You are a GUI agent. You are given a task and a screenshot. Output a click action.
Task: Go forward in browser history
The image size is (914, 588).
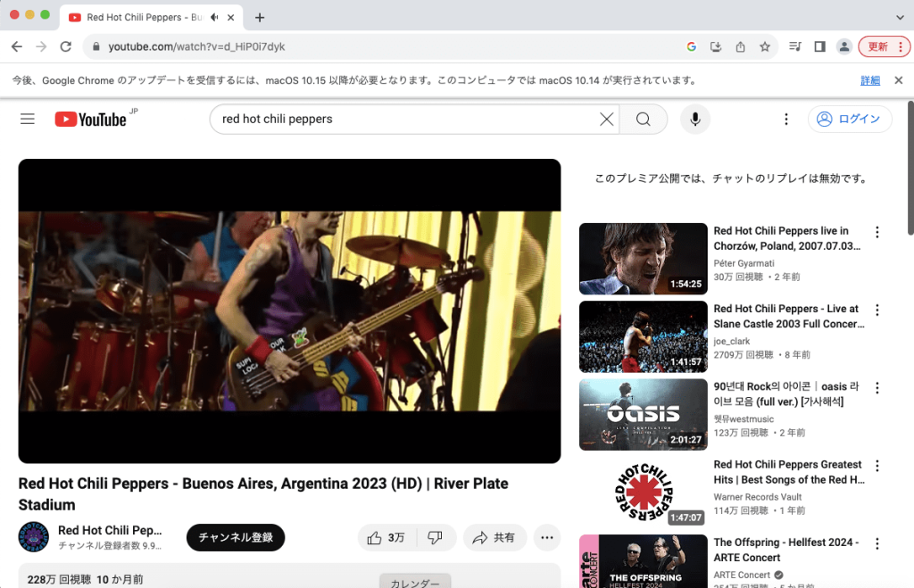click(x=41, y=46)
